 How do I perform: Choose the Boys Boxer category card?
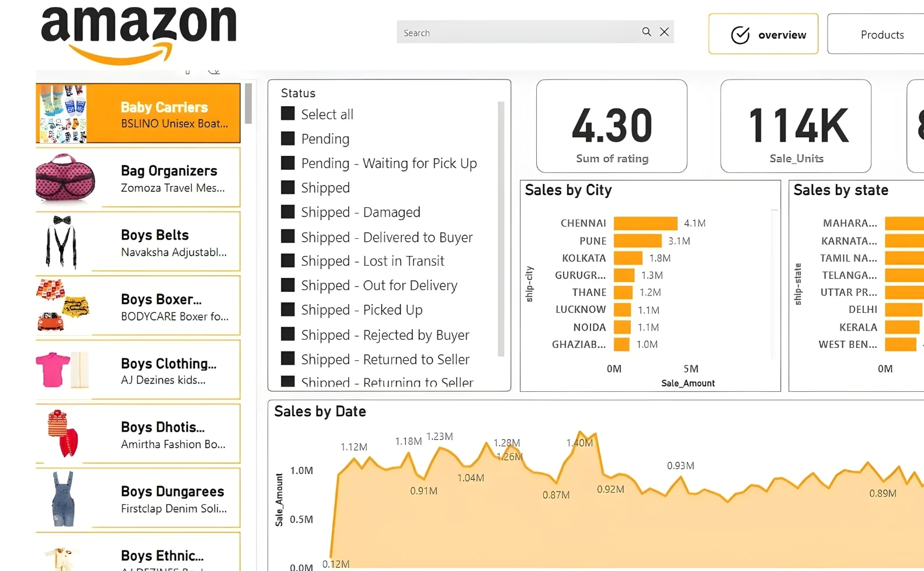click(x=138, y=306)
